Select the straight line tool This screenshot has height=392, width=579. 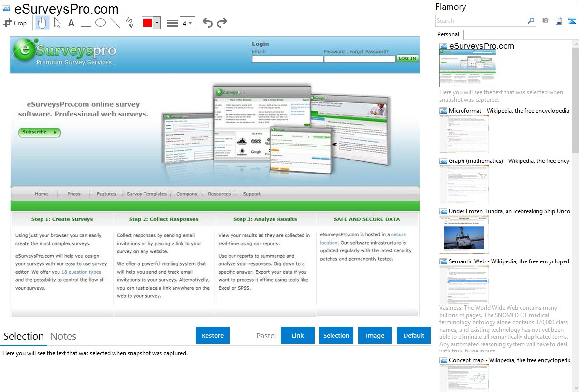[115, 23]
